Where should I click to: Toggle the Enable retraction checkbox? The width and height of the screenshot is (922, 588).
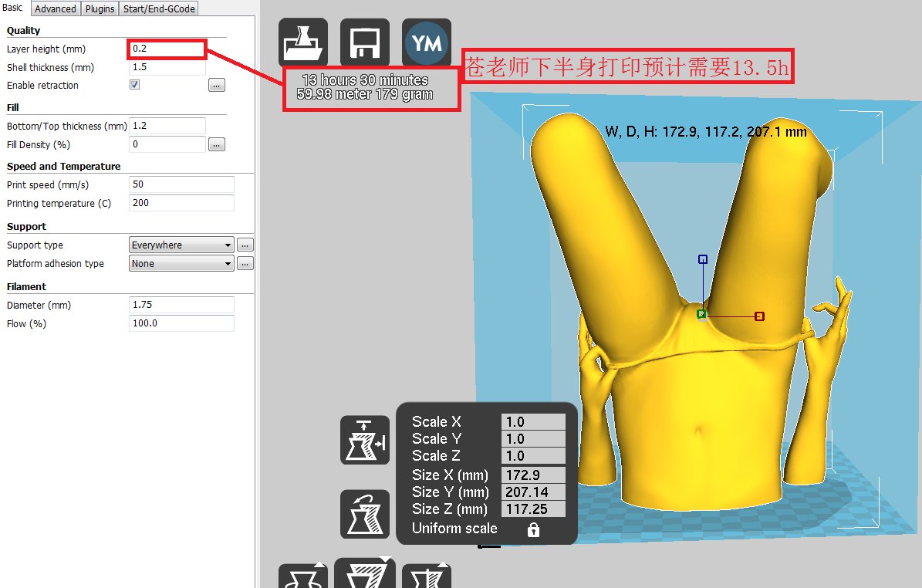tap(134, 84)
